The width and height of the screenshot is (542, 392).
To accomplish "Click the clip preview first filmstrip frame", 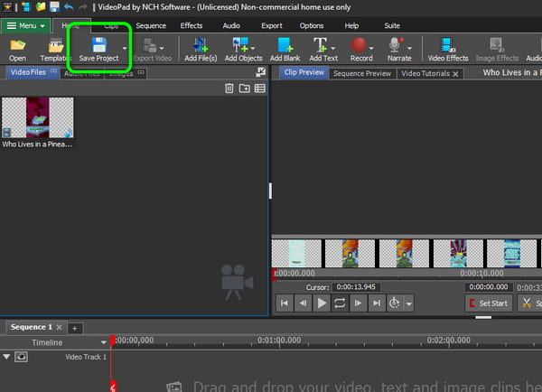I will 296,254.
